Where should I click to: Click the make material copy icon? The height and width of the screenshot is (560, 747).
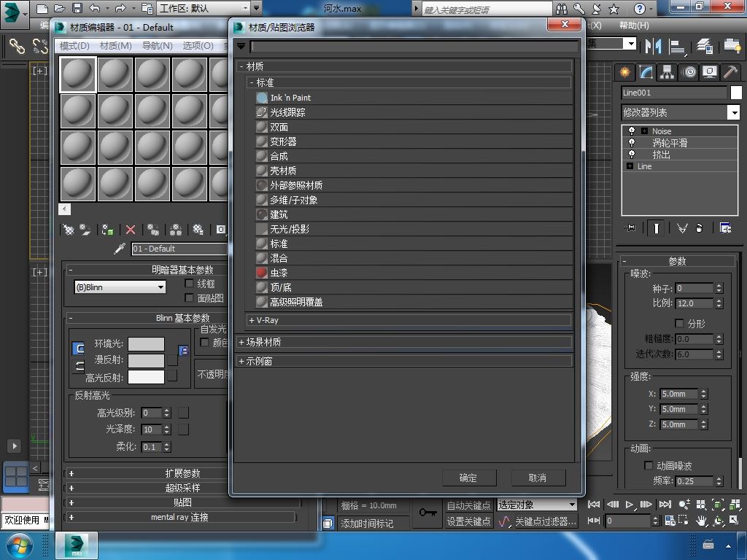pos(153,230)
